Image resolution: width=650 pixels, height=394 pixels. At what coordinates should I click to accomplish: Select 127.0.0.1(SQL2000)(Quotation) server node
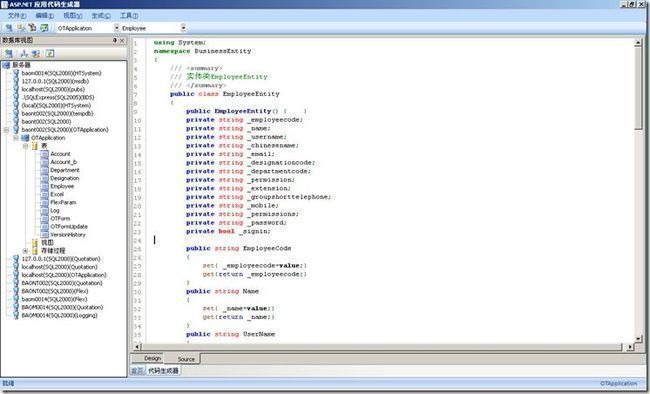61,259
